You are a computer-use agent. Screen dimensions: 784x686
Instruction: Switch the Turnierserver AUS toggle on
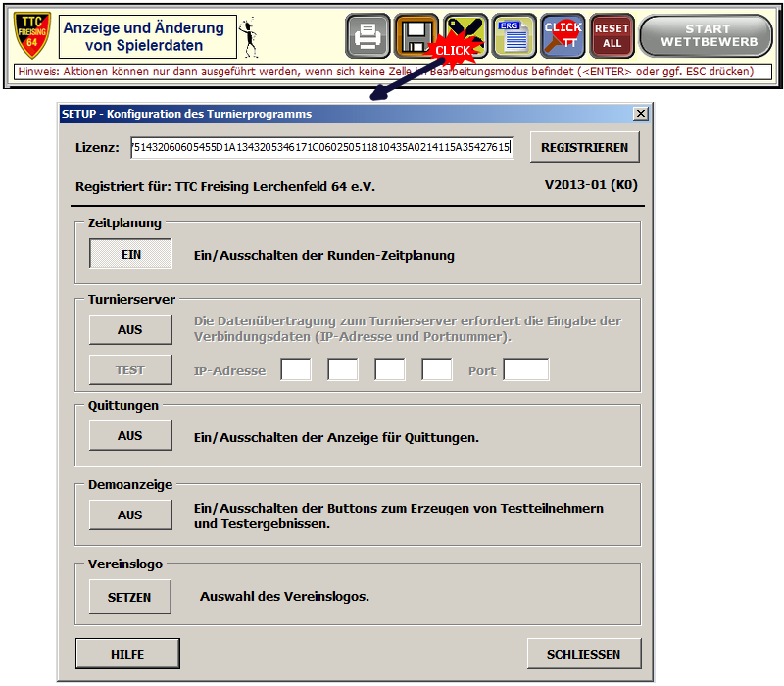pyautogui.click(x=129, y=330)
